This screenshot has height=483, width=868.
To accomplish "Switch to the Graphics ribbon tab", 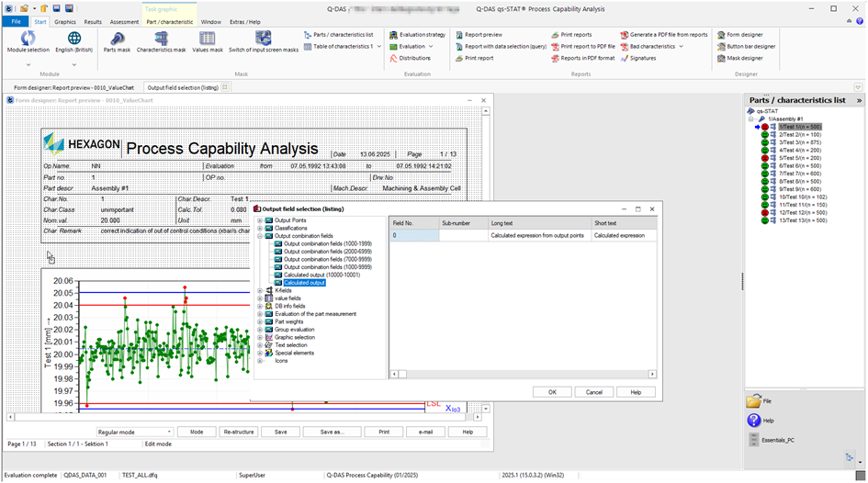I will [65, 22].
